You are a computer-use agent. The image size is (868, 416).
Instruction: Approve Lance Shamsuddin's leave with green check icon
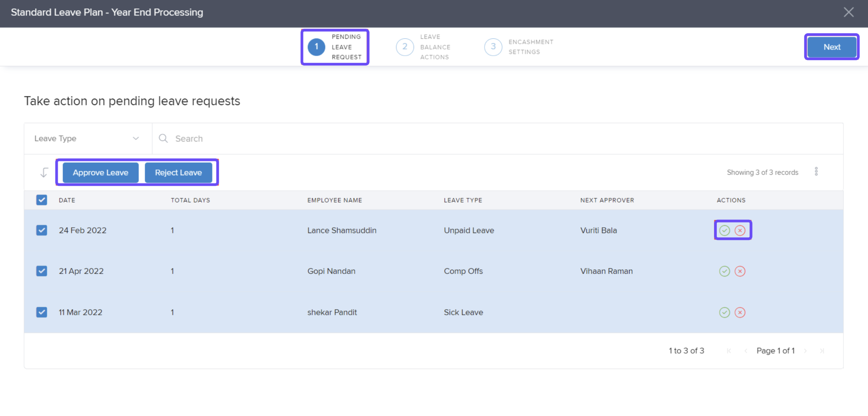coord(724,231)
